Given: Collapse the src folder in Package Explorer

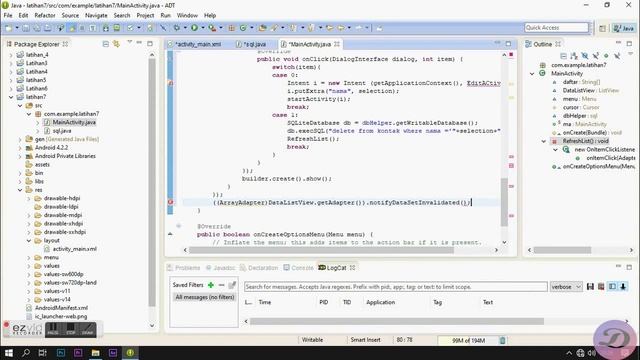Looking at the screenshot, I should click(20, 105).
